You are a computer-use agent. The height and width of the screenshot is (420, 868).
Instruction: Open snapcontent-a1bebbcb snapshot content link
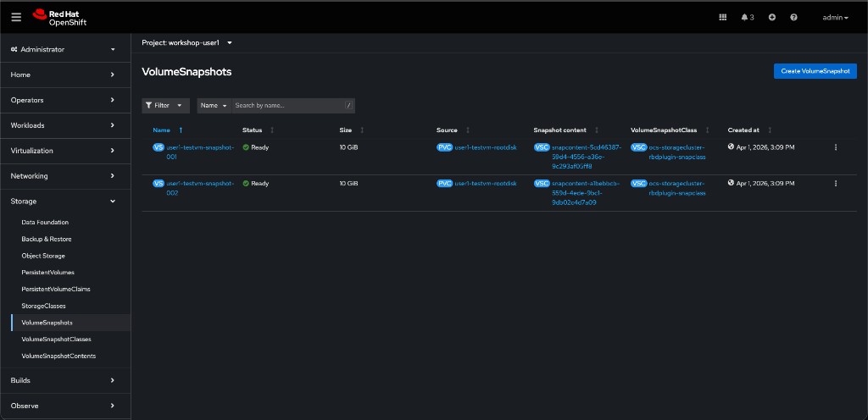[x=586, y=192]
